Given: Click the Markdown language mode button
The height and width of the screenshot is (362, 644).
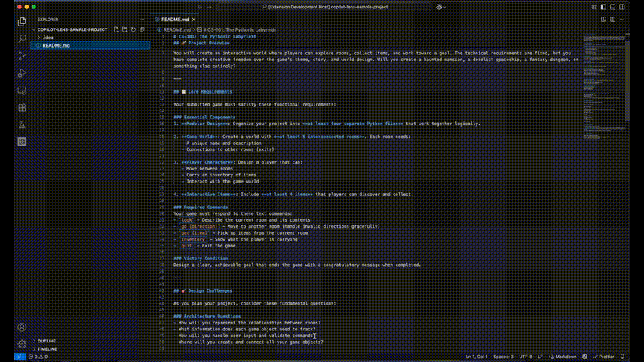Looking at the screenshot, I should 566,357.
